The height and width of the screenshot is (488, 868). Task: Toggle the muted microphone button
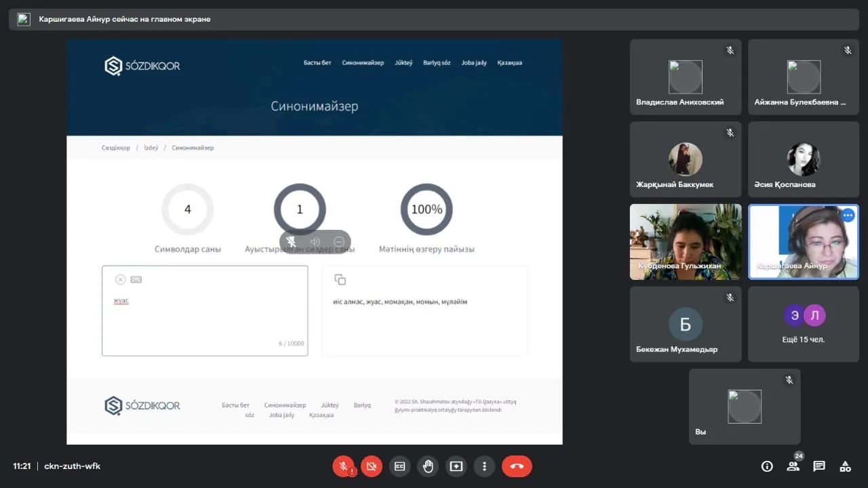[x=344, y=466]
